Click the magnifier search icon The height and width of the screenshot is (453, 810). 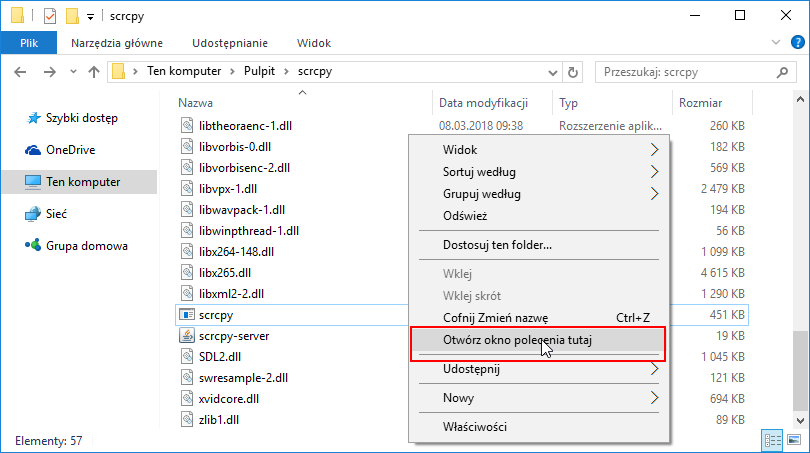782,72
